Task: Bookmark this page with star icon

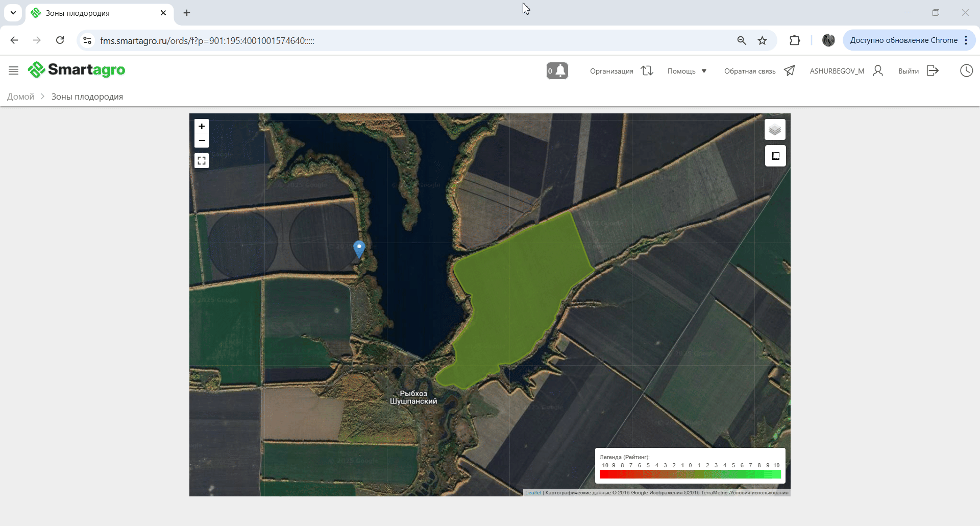Action: pos(762,40)
